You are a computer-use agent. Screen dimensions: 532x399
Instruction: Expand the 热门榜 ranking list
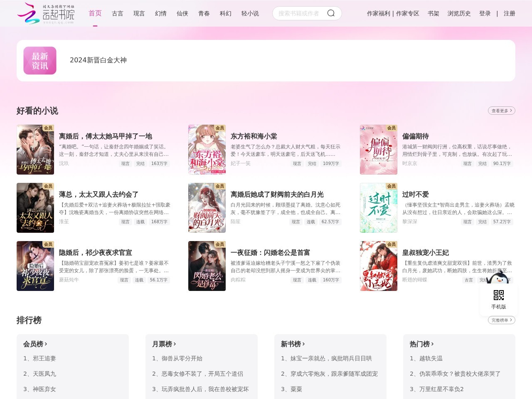[422, 344]
